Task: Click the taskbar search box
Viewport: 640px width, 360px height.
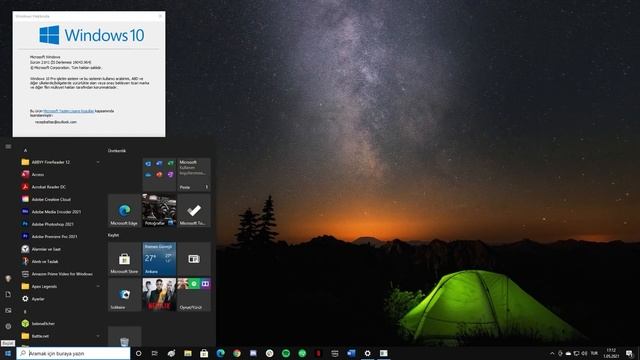Action: 73,353
